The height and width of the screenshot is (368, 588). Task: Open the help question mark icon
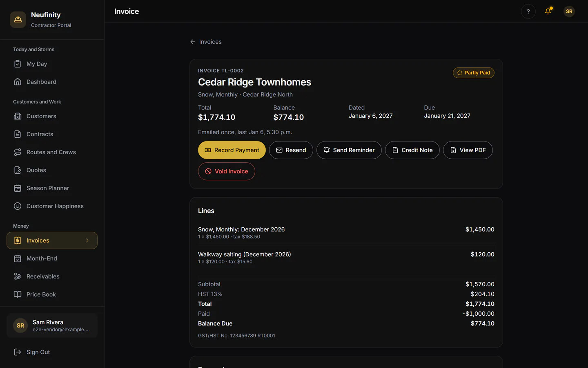528,11
